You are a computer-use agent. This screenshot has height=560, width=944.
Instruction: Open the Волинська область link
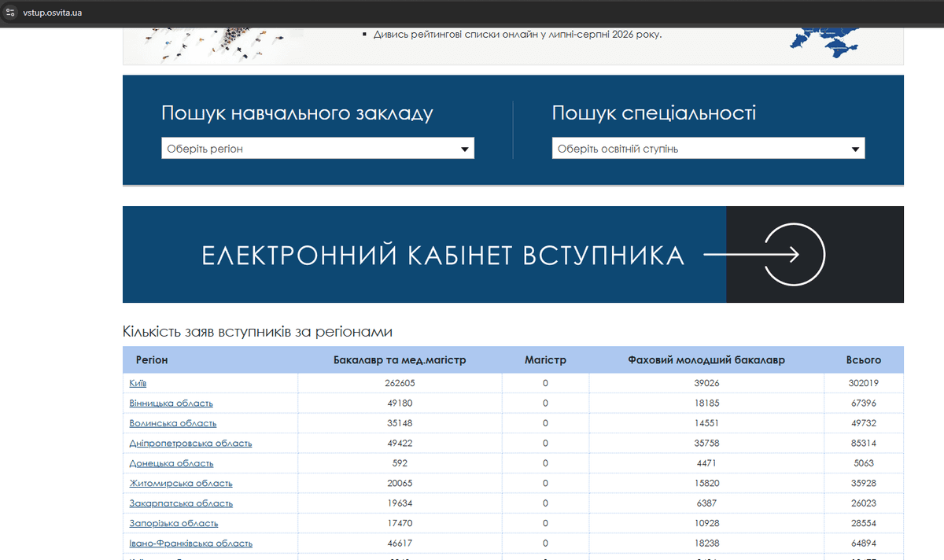(x=172, y=423)
